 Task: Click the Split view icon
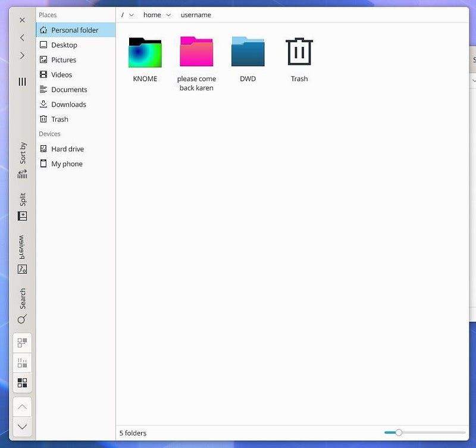[22, 216]
